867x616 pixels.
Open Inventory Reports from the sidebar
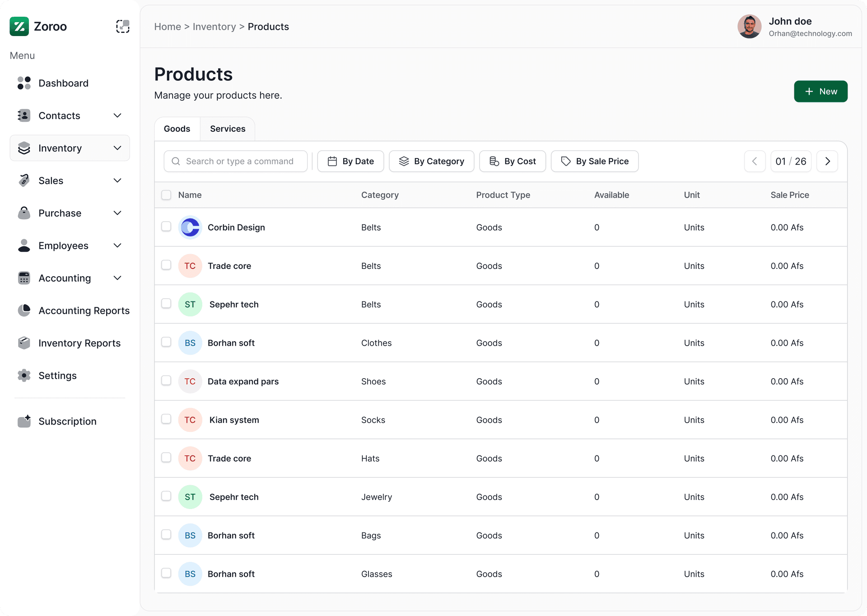79,343
